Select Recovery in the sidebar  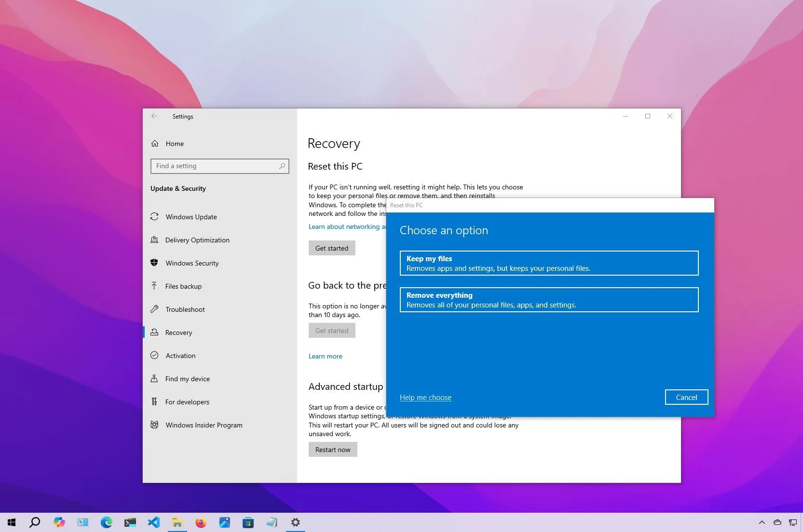179,332
